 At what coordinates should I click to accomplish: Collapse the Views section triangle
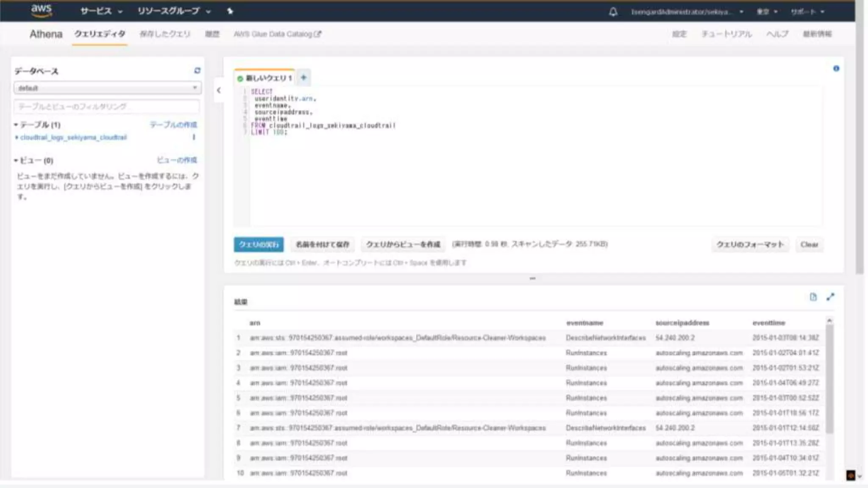pos(16,161)
